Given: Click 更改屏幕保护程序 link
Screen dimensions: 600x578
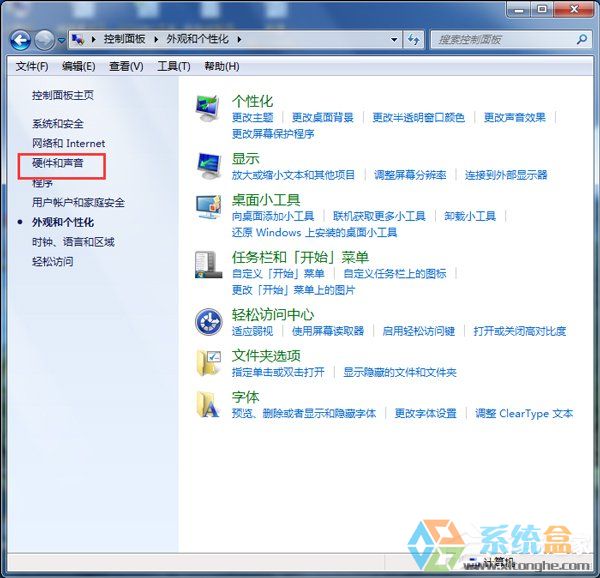Looking at the screenshot, I should tap(273, 134).
